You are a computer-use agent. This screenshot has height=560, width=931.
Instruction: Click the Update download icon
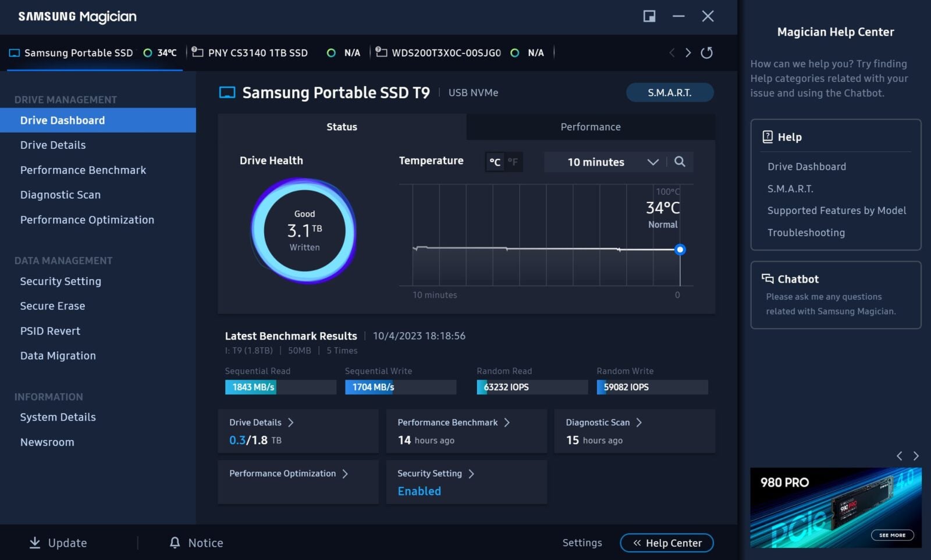tap(35, 543)
